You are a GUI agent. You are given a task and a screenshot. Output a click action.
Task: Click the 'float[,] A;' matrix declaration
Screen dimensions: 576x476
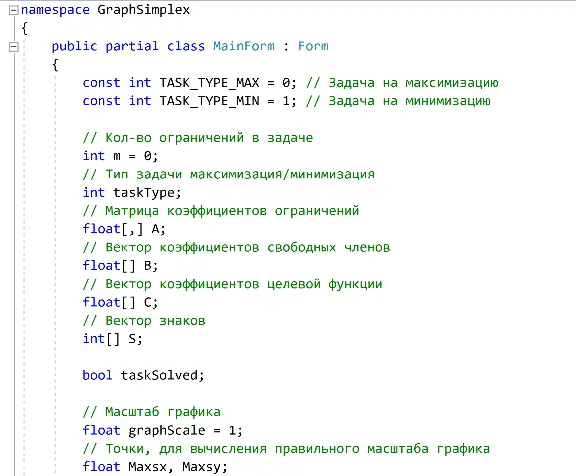click(x=124, y=229)
